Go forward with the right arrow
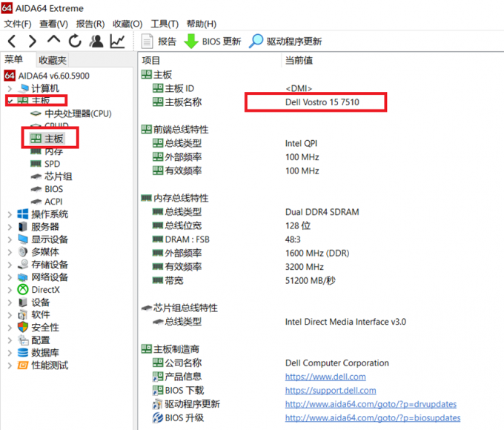 pyautogui.click(x=33, y=42)
